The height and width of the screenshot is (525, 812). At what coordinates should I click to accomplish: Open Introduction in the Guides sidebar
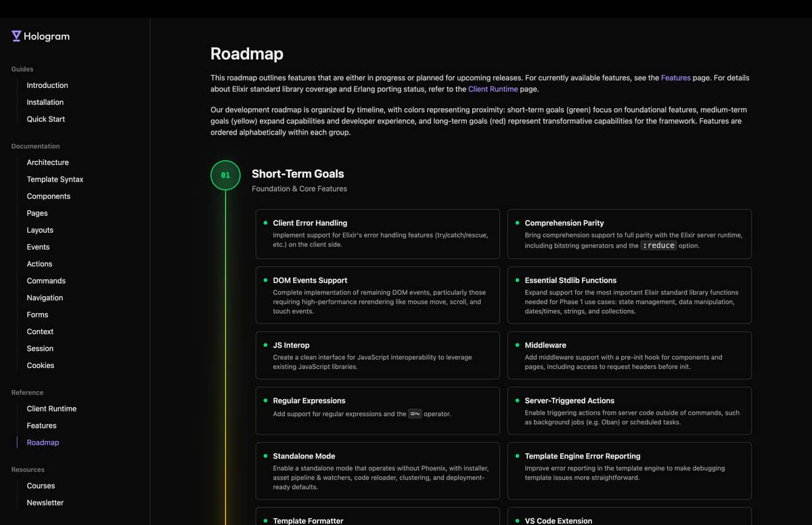[47, 85]
